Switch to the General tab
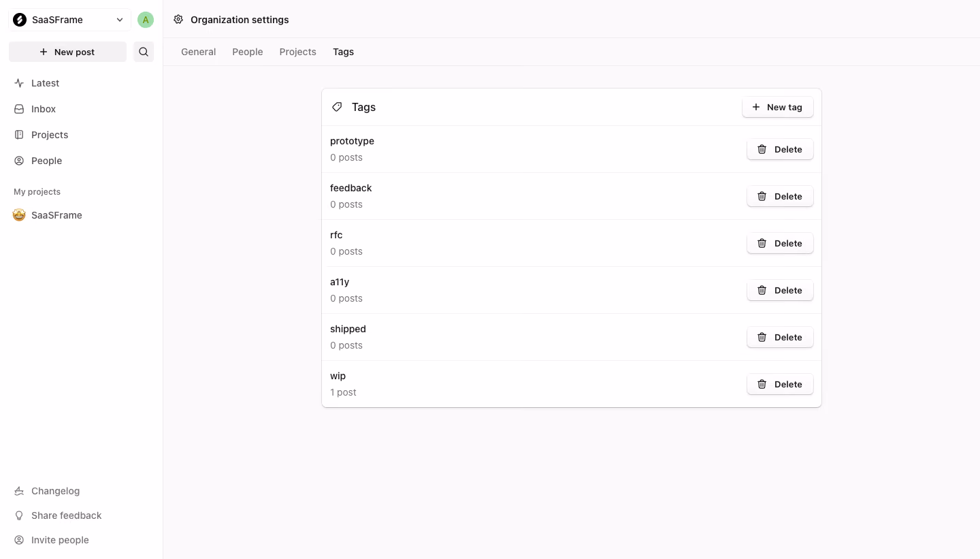 point(199,52)
